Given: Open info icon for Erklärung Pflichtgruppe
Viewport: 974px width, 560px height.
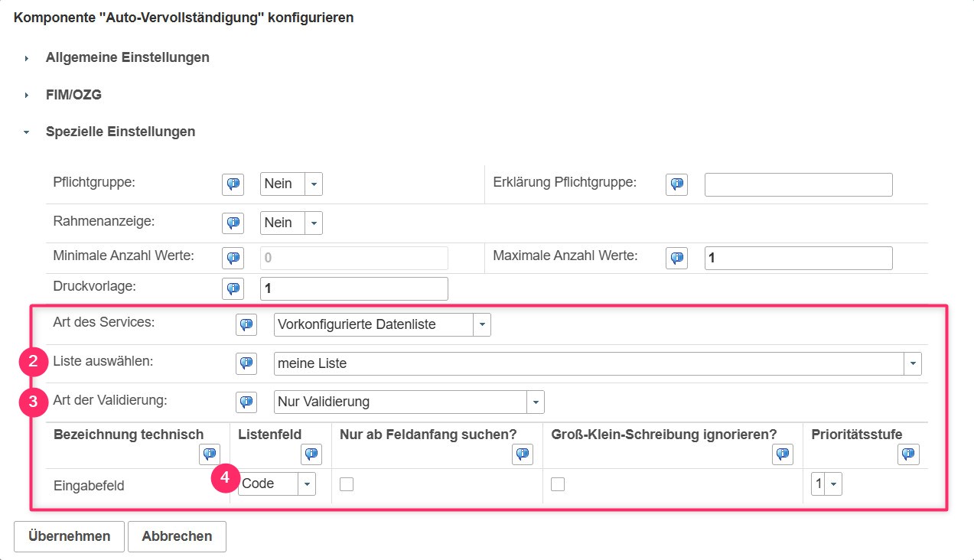Looking at the screenshot, I should pos(676,184).
